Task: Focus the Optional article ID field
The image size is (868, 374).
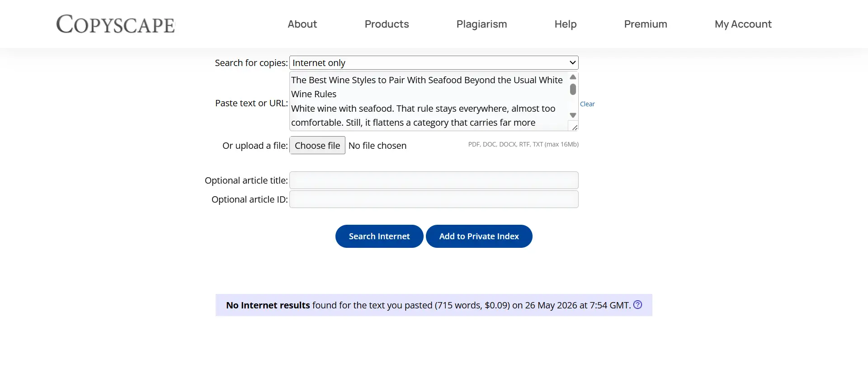Action: tap(434, 199)
